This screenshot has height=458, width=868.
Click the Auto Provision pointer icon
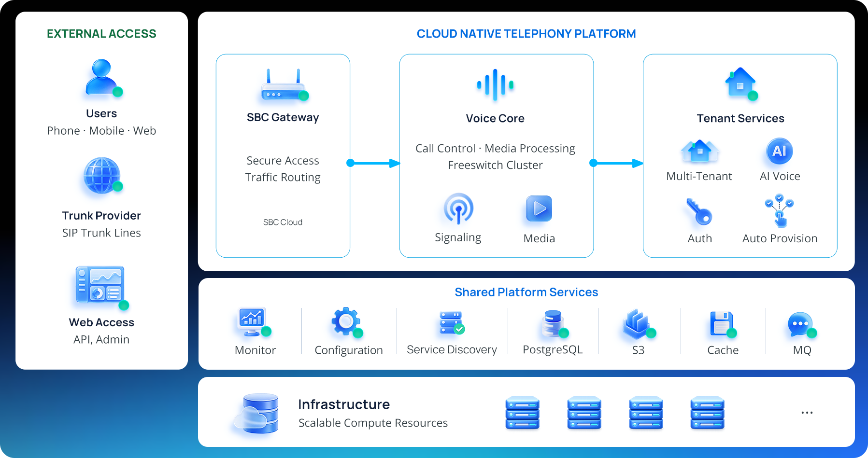coord(780,210)
